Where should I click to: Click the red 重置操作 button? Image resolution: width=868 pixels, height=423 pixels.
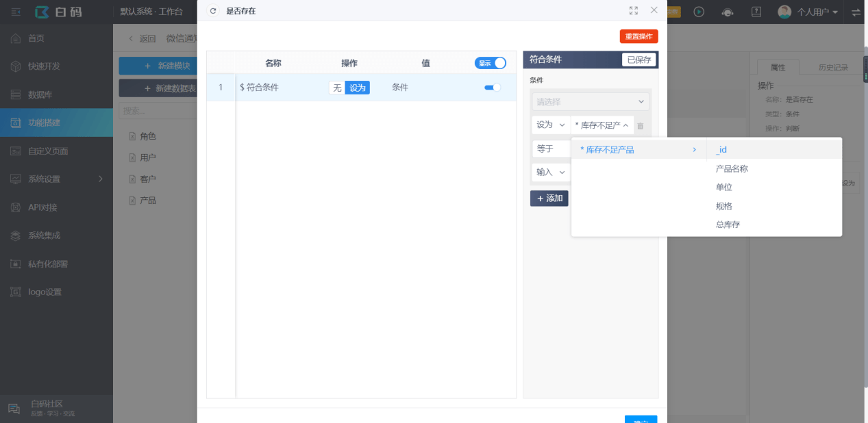pos(638,36)
